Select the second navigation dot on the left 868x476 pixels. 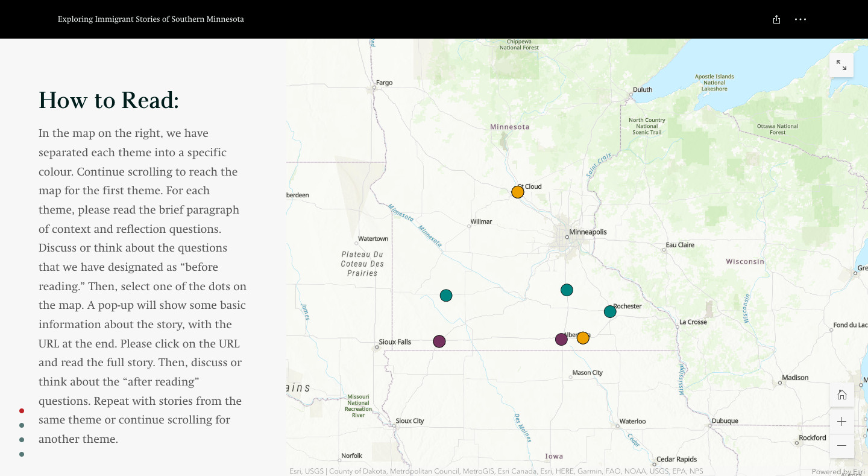coord(22,425)
